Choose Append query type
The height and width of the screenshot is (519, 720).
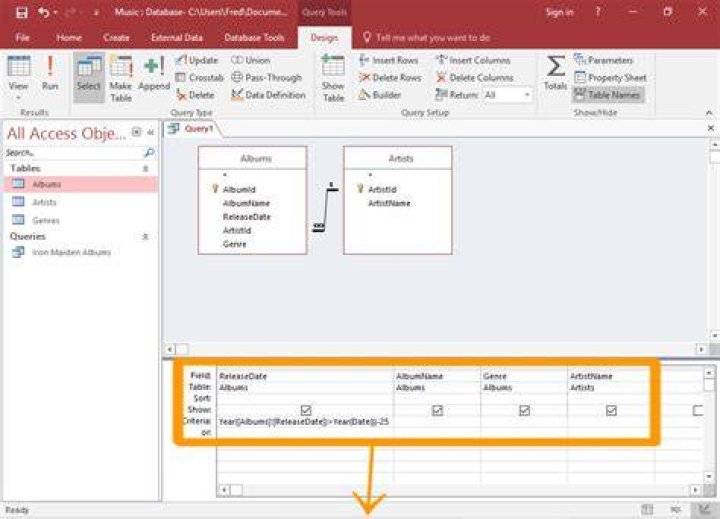pyautogui.click(x=154, y=73)
